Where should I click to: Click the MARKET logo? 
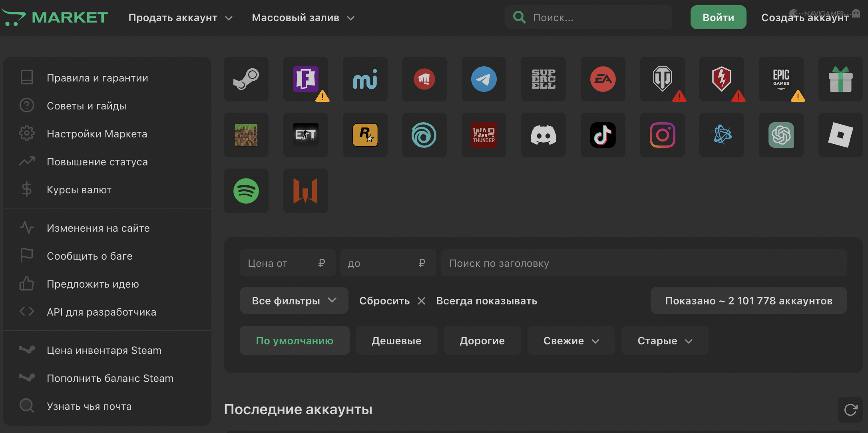(54, 18)
